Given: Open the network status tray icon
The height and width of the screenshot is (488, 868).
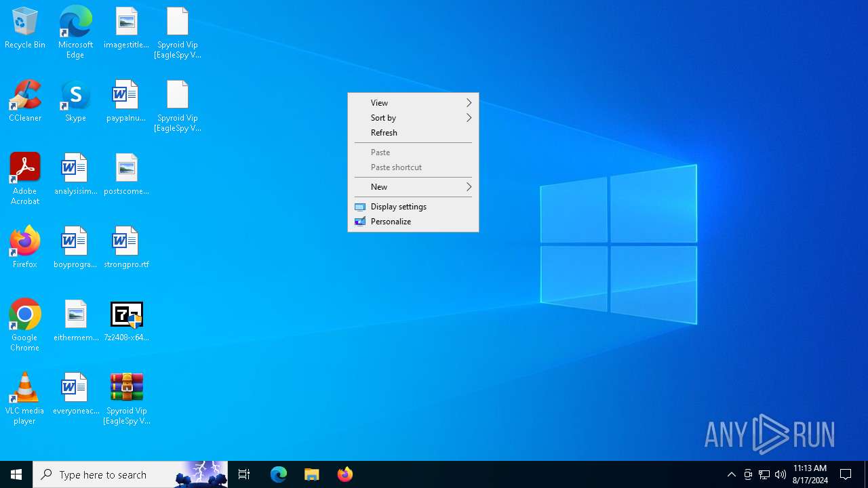Looking at the screenshot, I should pyautogui.click(x=764, y=474).
